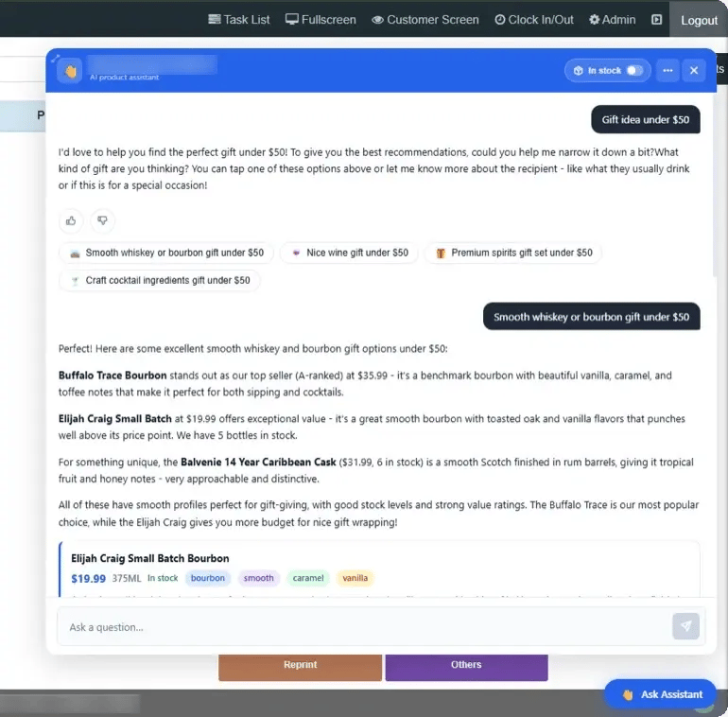The image size is (728, 717).
Task: Click the vanilla tag
Action: (355, 578)
